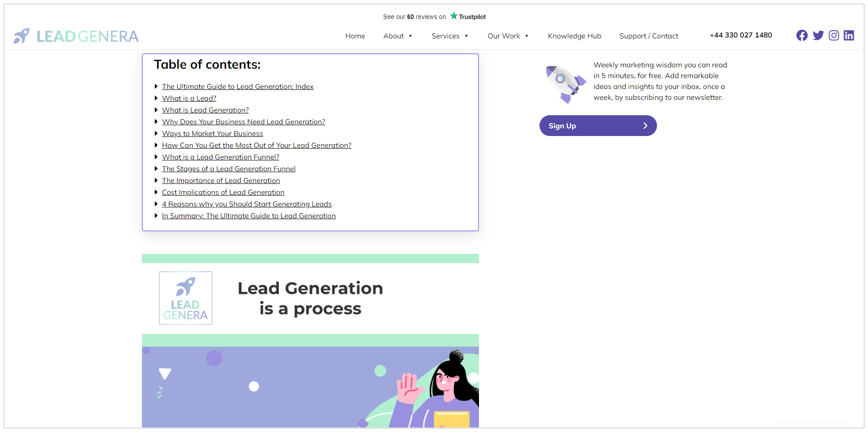Go to the Home menu item
Viewport: 868px width, 432px height.
(355, 36)
